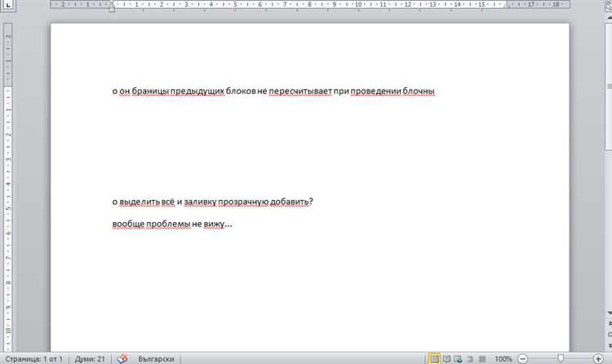The width and height of the screenshot is (612, 364).
Task: Open the page number indicator "Страница: 1 от 1"
Action: [x=34, y=358]
